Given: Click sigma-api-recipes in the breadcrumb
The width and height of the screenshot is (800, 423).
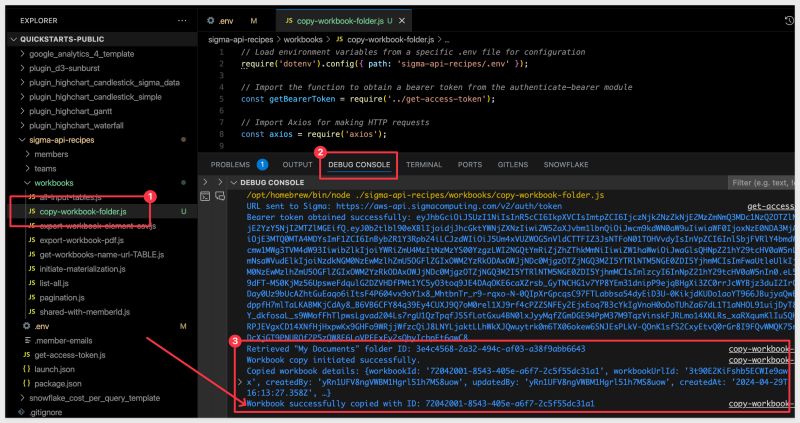Looking at the screenshot, I should coord(240,39).
